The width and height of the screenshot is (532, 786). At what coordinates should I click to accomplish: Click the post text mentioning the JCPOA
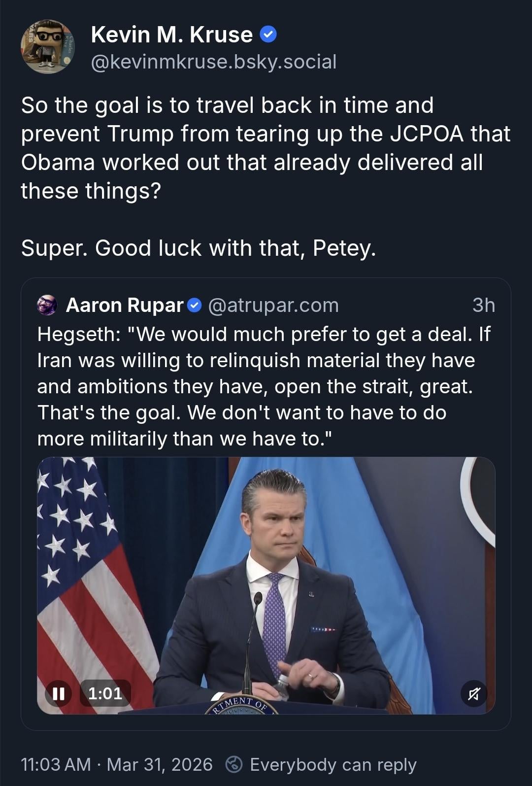tap(265, 148)
